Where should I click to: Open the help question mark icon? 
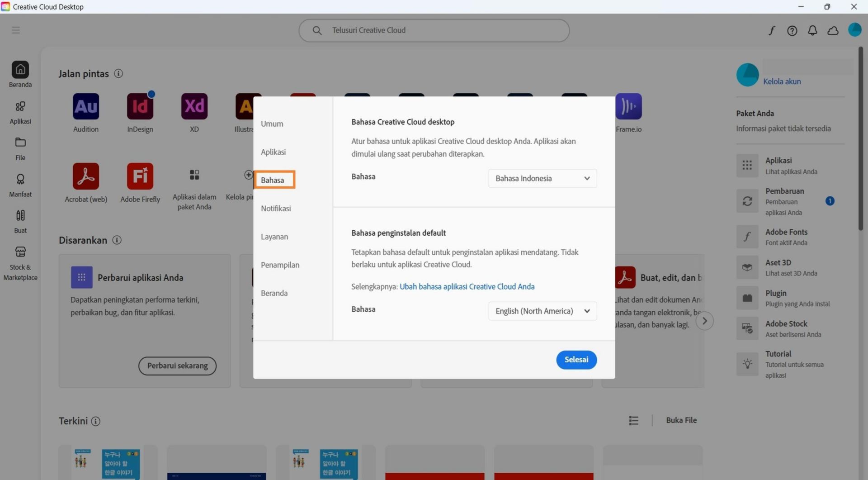792,30
